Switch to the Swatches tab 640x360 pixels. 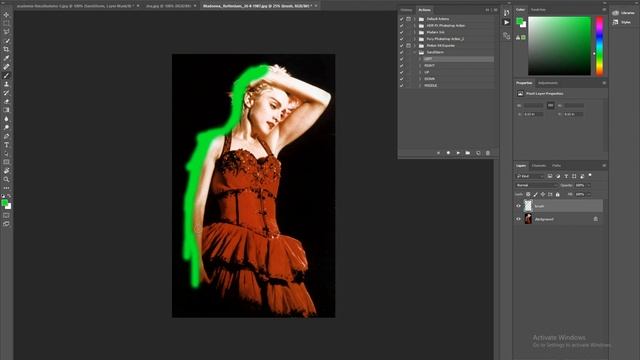click(x=538, y=9)
